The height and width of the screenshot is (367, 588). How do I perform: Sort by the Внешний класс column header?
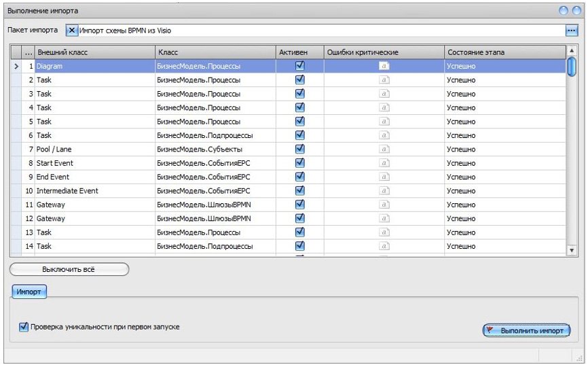tap(94, 52)
